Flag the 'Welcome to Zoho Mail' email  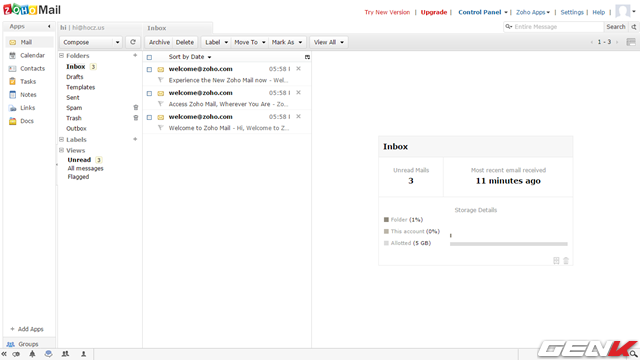pyautogui.click(x=160, y=128)
